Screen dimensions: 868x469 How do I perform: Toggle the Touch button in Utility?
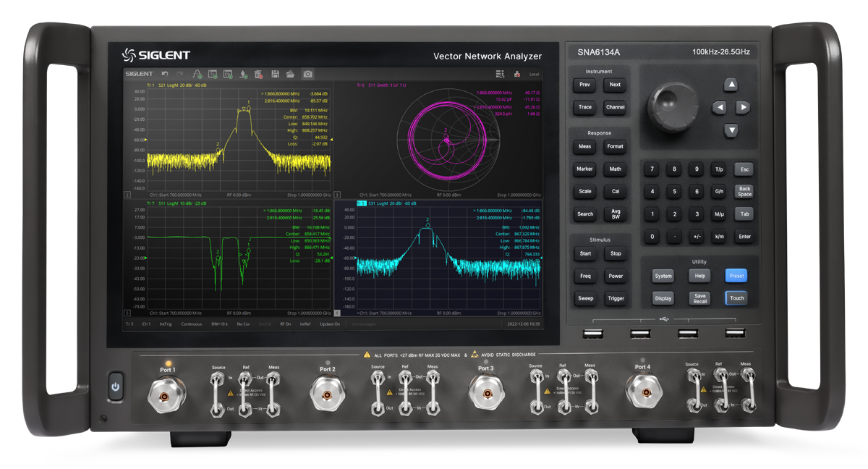click(736, 298)
